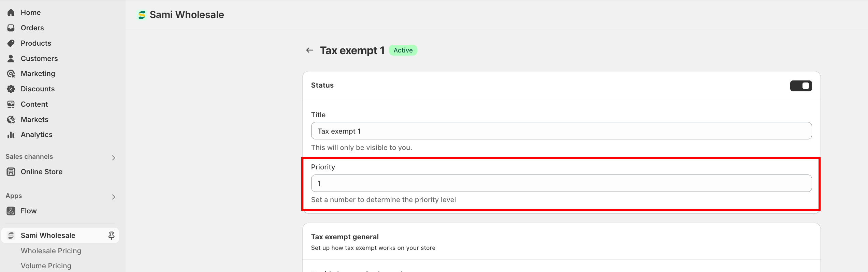Image resolution: width=868 pixels, height=272 pixels.
Task: Click the Products tag icon
Action: [11, 43]
